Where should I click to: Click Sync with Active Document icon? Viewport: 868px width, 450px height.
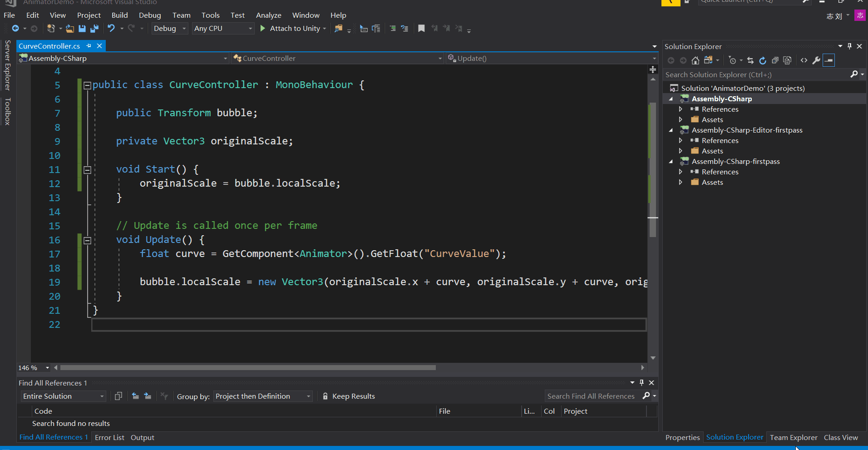tap(750, 60)
